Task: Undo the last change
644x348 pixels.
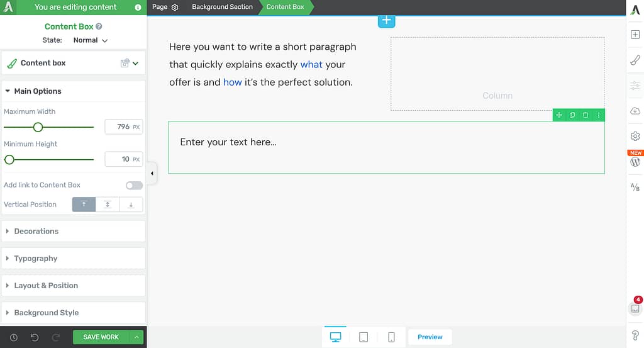Action: 35,337
